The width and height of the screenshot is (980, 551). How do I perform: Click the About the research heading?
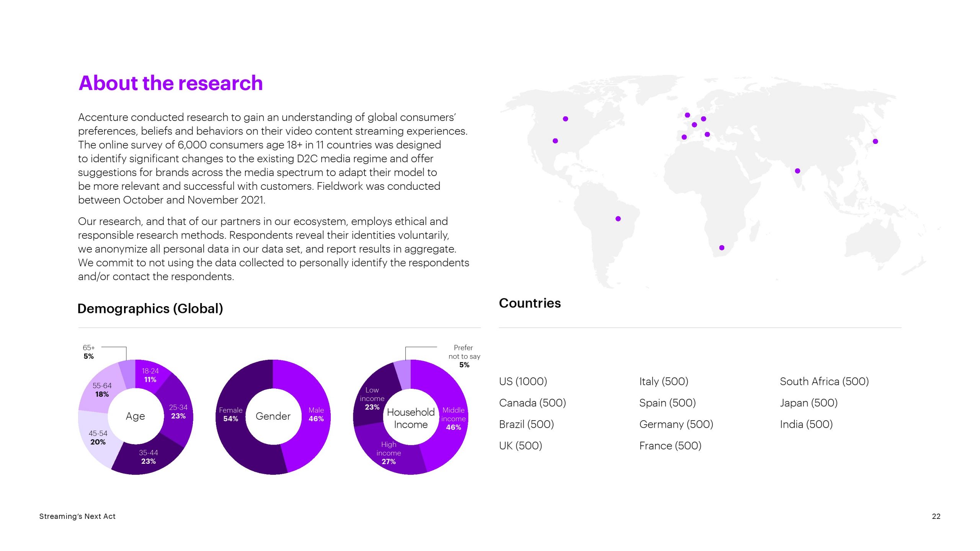point(170,83)
